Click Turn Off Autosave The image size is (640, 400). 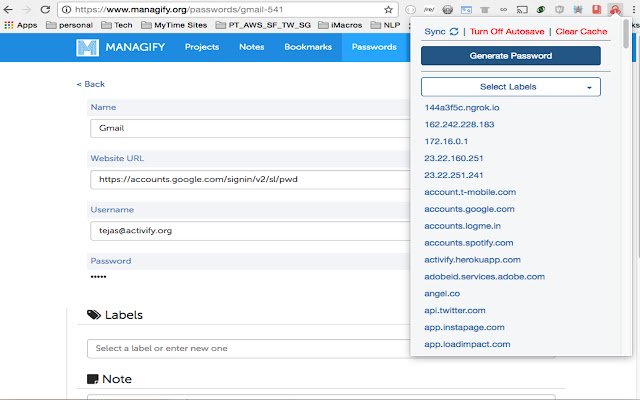coord(507,31)
